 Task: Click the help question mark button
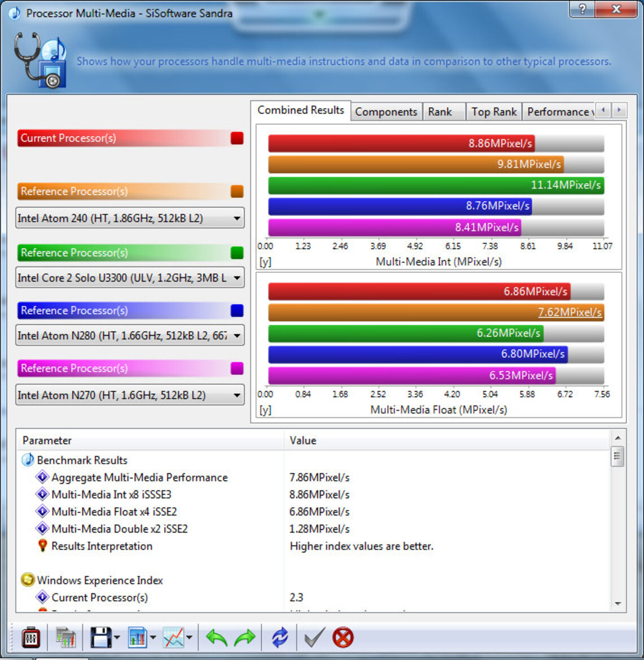(582, 9)
